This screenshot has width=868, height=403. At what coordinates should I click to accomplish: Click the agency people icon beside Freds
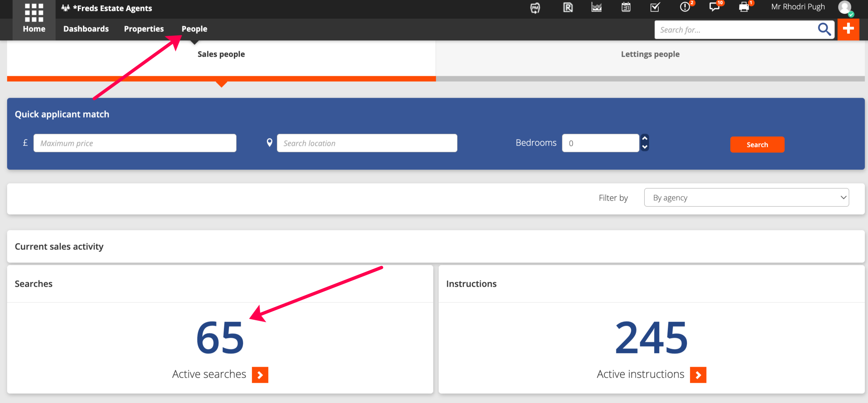pos(66,8)
